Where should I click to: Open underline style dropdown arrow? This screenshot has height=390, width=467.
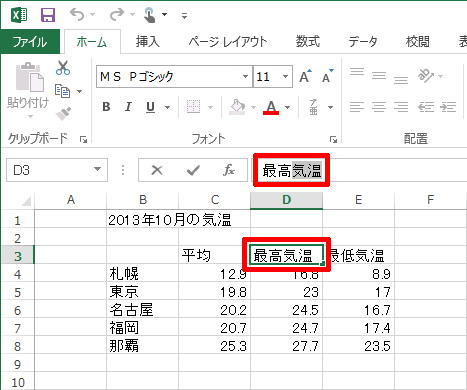[x=168, y=107]
